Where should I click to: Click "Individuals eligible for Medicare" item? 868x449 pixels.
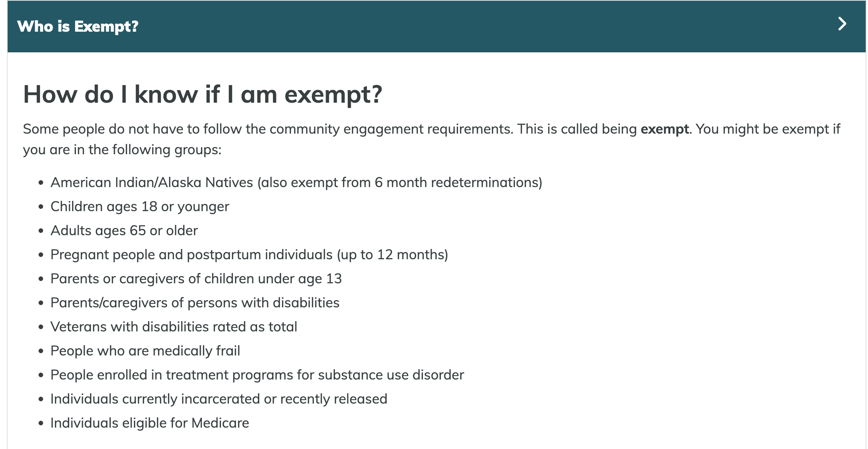pos(150,423)
